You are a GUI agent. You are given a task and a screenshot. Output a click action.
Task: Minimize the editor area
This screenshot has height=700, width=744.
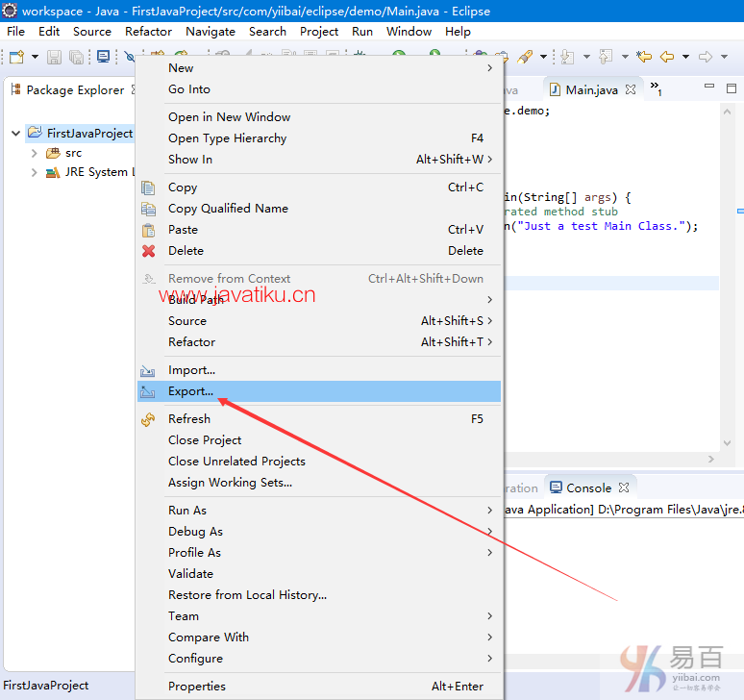[709, 87]
